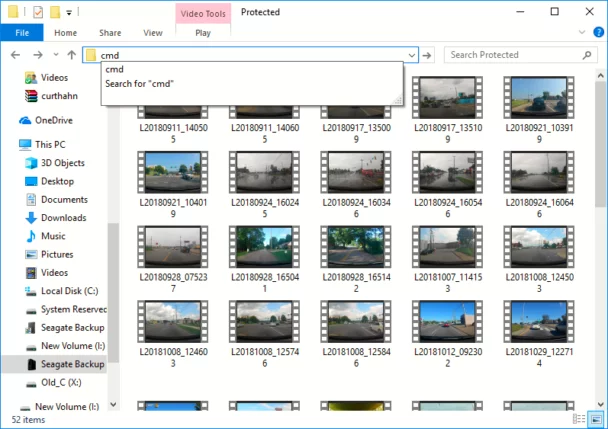Click in the address bar containing cmd
Screen dimensions: 608x429
(250, 55)
